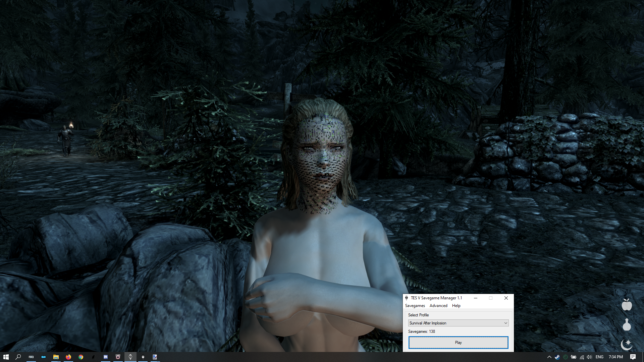644x362 pixels.
Task: Open the last pinned app icon on the taskbar
Action: [155, 357]
